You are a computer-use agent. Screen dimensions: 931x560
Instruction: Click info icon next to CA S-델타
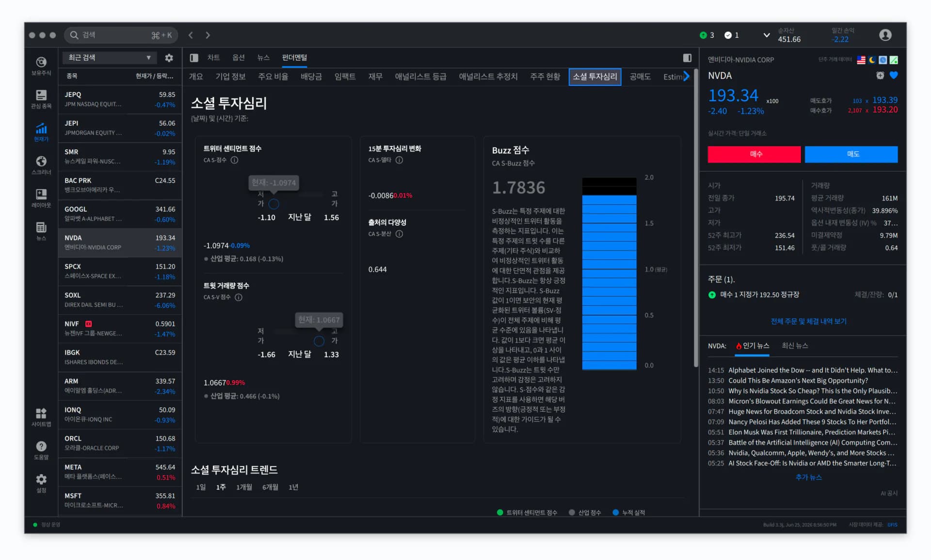click(399, 160)
